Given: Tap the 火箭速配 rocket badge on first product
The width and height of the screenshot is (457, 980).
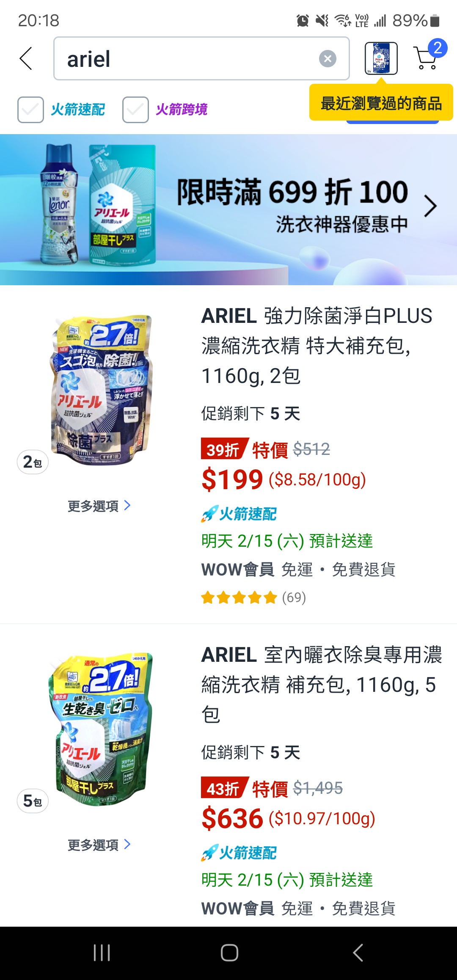Looking at the screenshot, I should pos(239,514).
